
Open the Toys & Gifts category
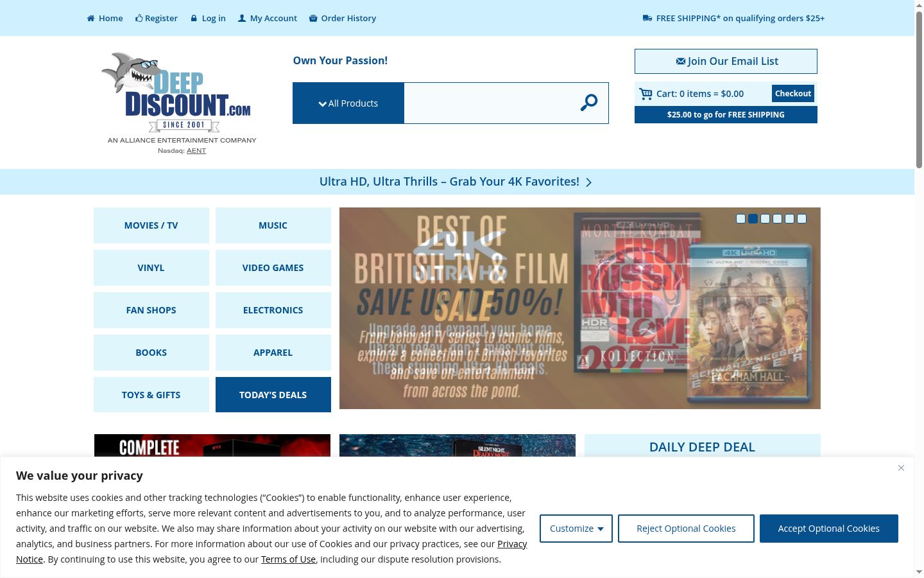pos(151,395)
